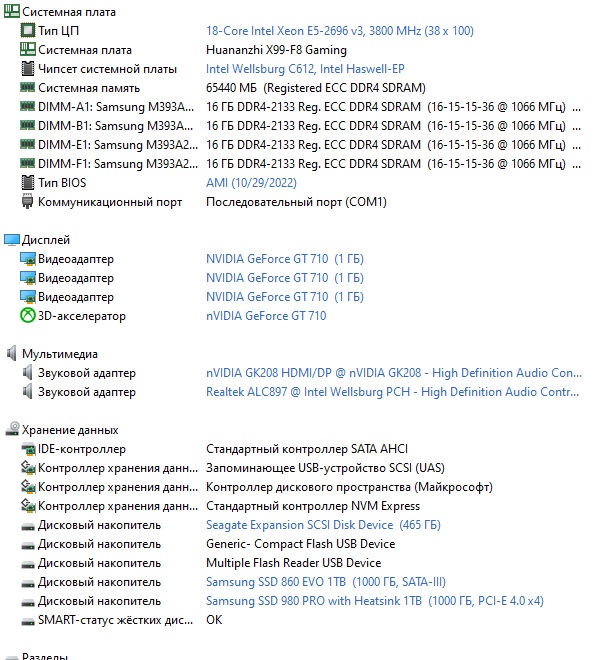Select the Дисплей section heading
614x660 pixels.
[x=45, y=240]
